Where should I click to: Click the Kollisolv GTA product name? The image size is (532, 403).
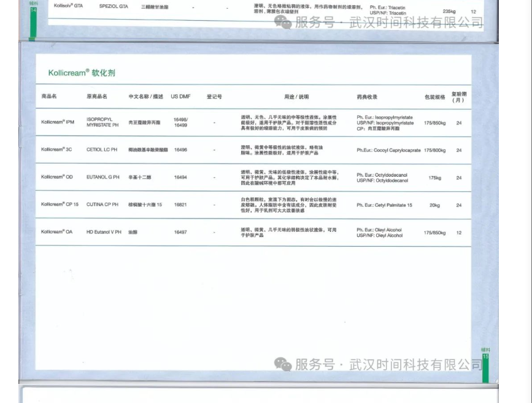[x=68, y=6]
